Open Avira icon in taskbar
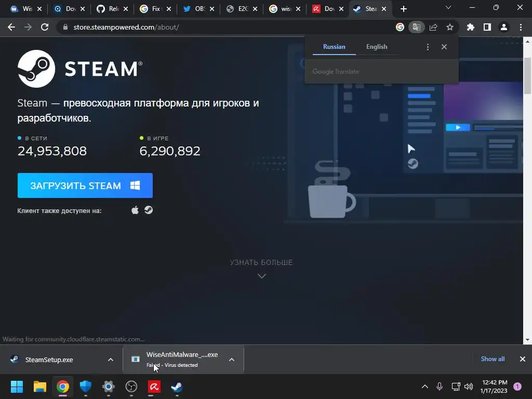532x399 pixels. (154, 387)
